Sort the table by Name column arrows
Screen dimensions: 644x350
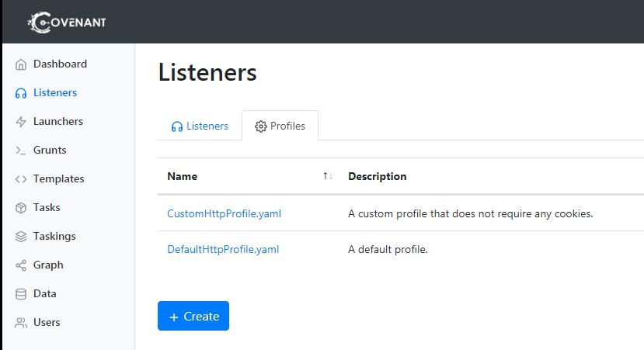327,176
